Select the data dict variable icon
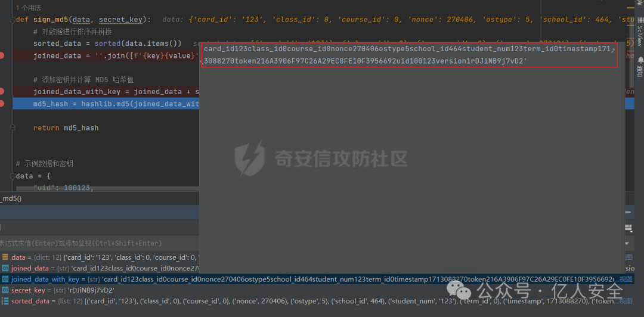This screenshot has width=644, height=317. [5, 257]
